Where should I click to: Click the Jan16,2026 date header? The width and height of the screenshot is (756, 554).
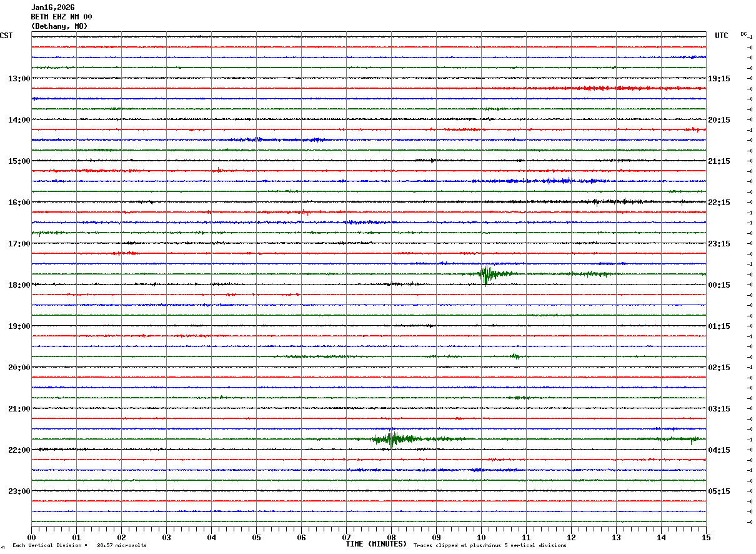[52, 8]
